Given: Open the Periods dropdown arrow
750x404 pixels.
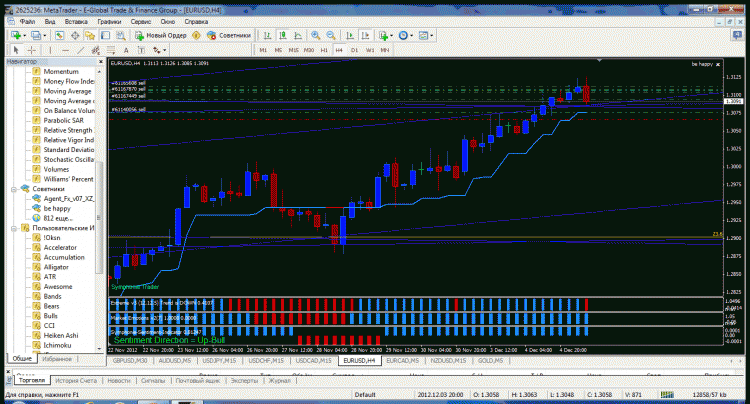Looking at the screenshot, I should (411, 36).
